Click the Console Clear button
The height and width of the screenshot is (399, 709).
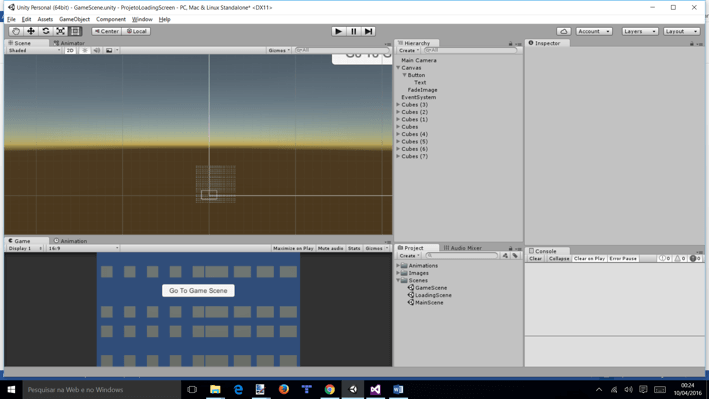[535, 258]
